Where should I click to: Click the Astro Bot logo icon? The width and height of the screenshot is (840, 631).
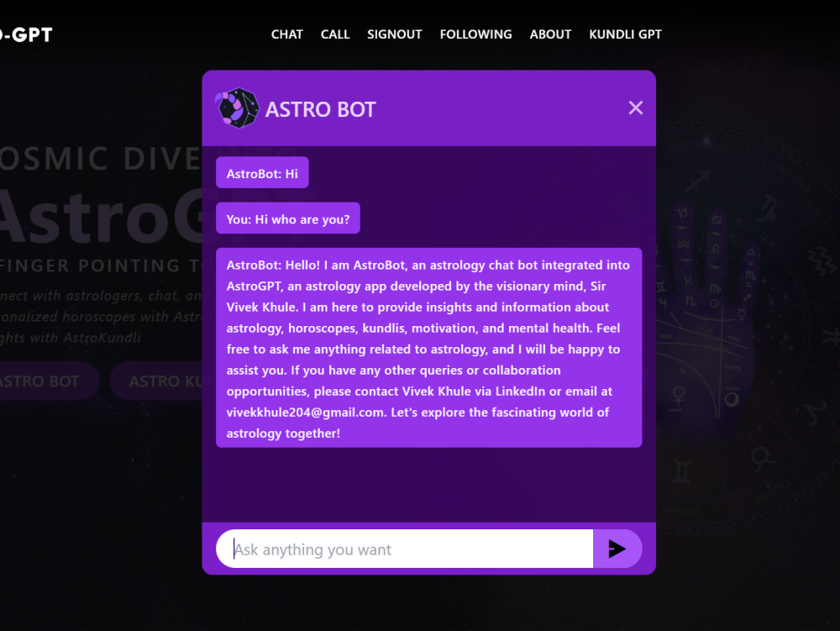[x=238, y=108]
